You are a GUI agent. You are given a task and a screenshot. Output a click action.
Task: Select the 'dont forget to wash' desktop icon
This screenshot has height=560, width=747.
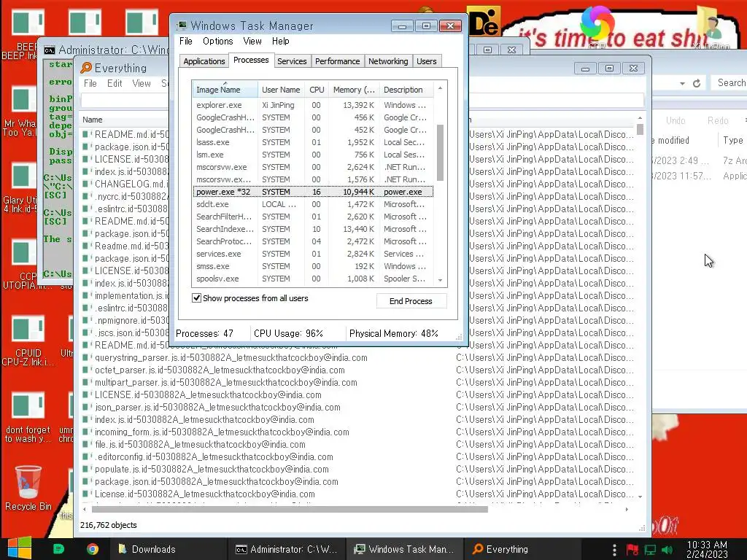(x=28, y=416)
